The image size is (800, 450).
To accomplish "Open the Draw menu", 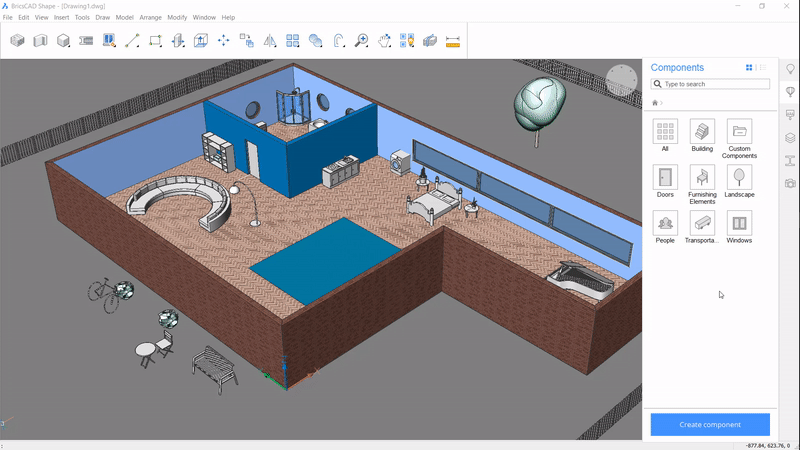I will (x=103, y=17).
